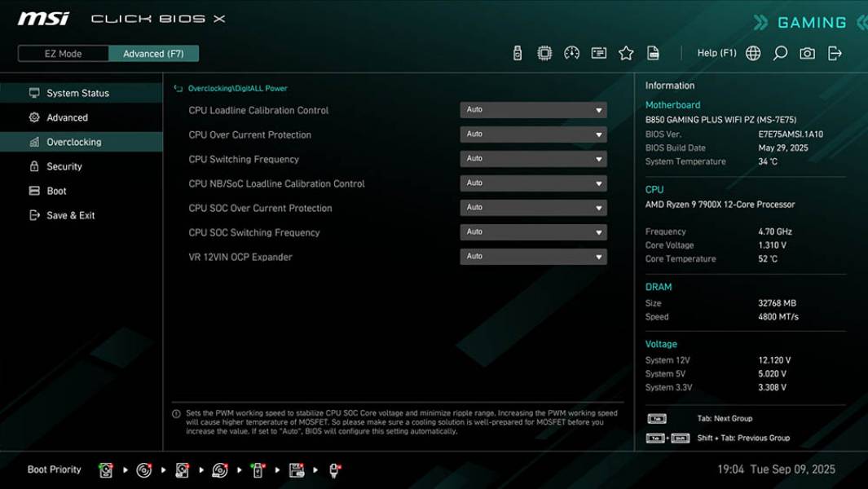Switch language using the globe icon
The image size is (868, 489).
click(x=752, y=52)
